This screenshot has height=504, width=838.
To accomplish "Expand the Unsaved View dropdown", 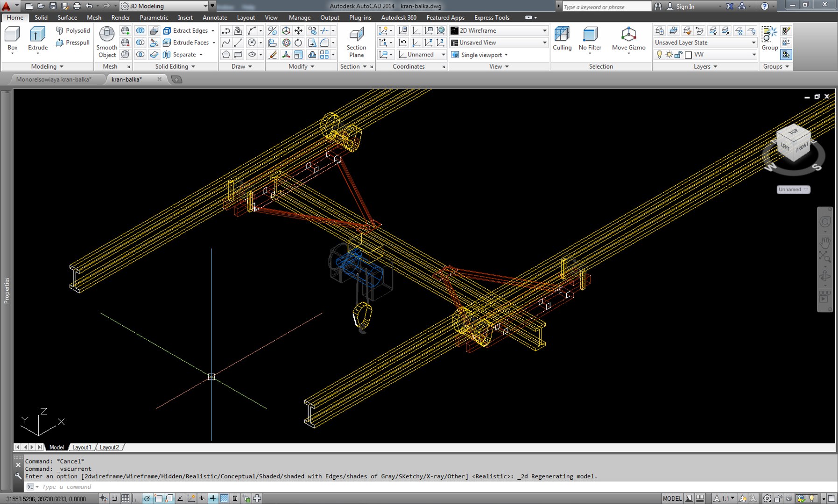I will 498,42.
